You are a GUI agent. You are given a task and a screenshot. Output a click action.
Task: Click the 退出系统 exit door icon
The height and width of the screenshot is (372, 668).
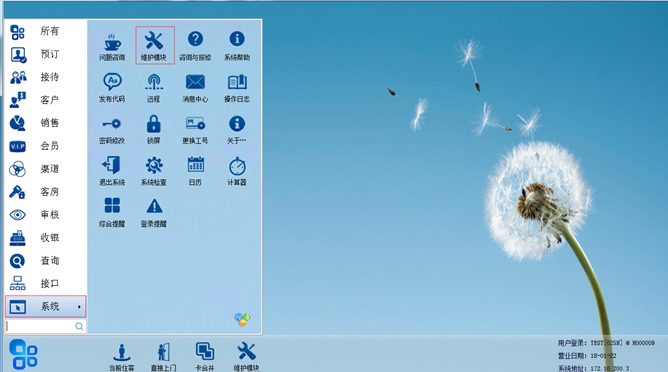112,171
